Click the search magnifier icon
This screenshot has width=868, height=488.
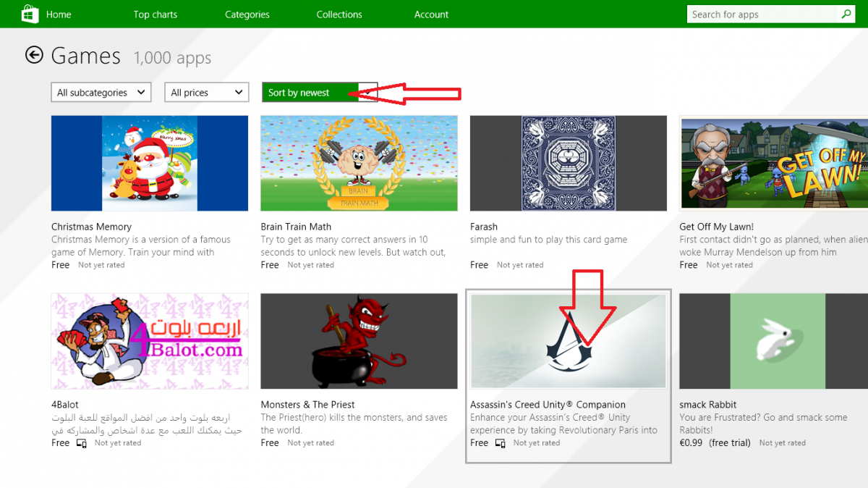846,14
